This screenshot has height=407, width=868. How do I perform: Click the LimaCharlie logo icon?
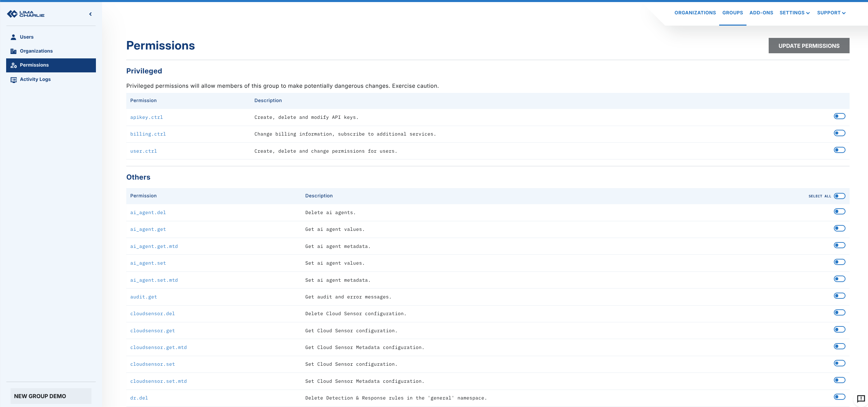pyautogui.click(x=12, y=14)
